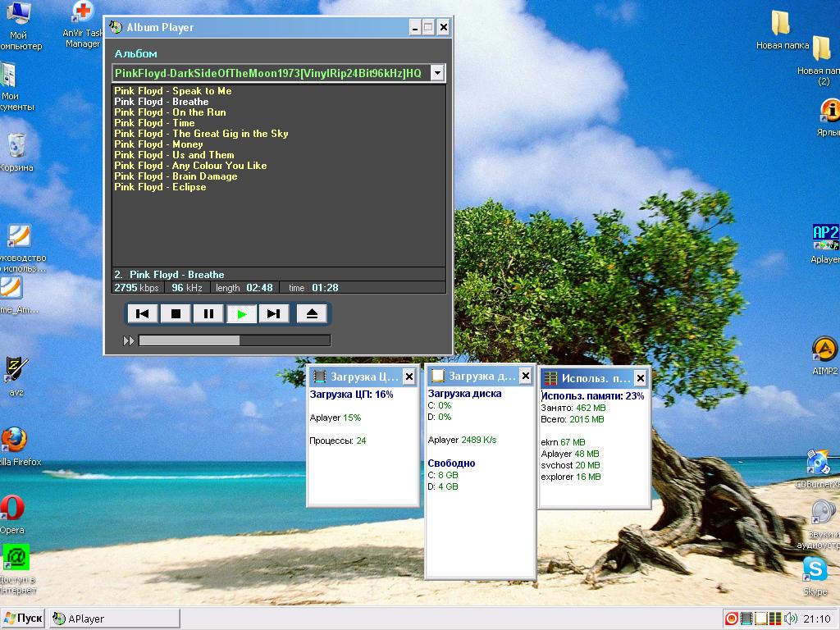Click the memory monitor tray icon
The width and height of the screenshot is (840, 630).
tap(774, 619)
